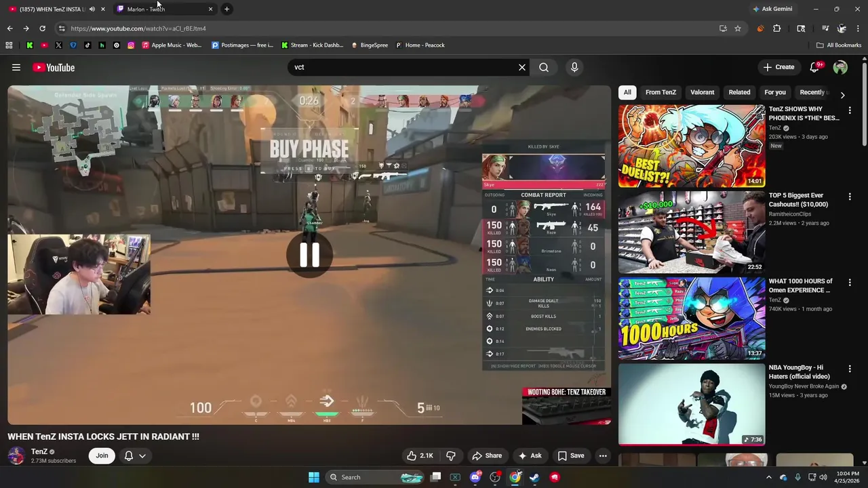868x488 pixels.
Task: Open the Chrome Extensions puzzle icon
Action: (777, 28)
